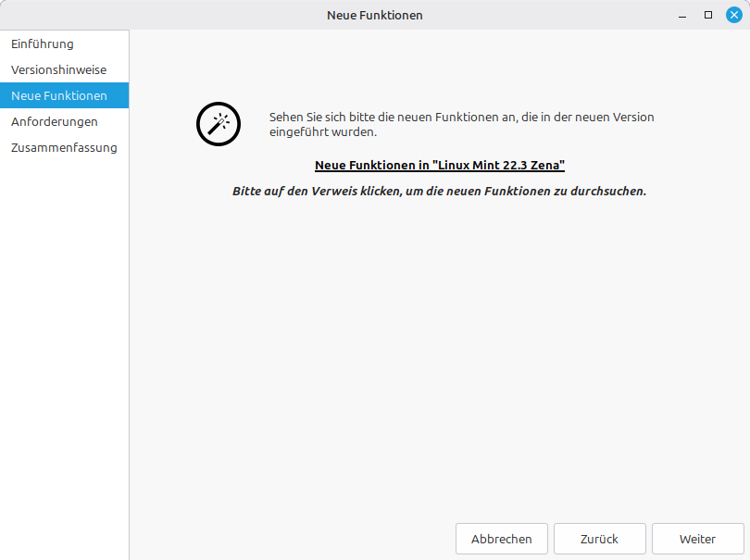750x560 pixels.
Task: Jump to the Zusammenfassung step
Action: [64, 147]
